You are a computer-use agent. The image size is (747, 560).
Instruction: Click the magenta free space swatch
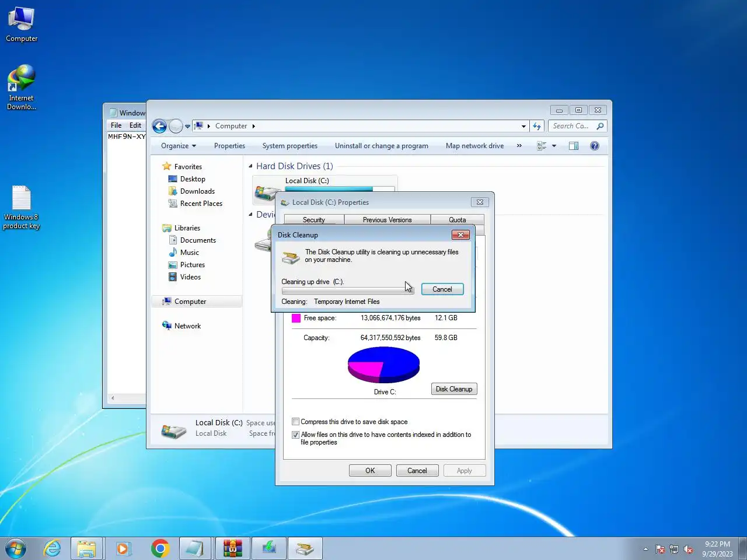(296, 318)
